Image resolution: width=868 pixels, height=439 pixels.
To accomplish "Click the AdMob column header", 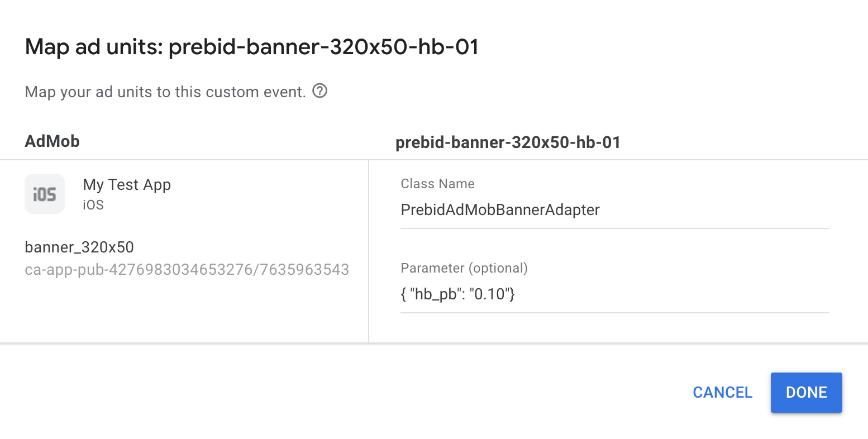I will (52, 141).
